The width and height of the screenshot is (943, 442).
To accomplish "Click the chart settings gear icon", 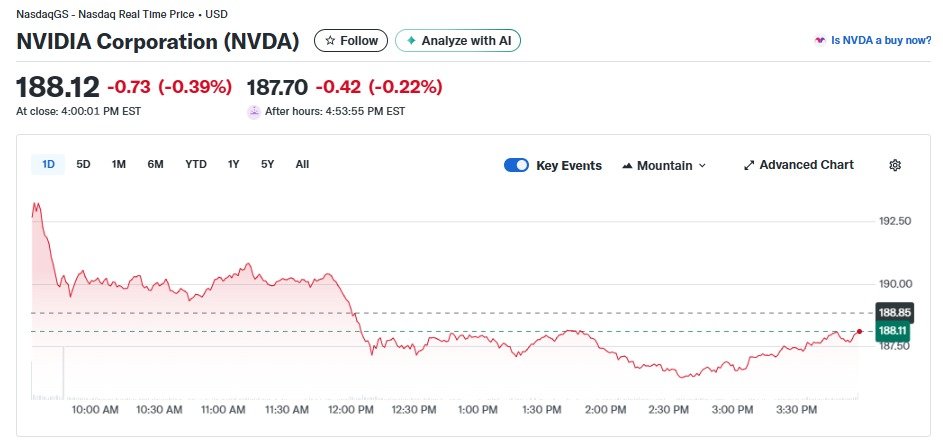I will click(895, 165).
